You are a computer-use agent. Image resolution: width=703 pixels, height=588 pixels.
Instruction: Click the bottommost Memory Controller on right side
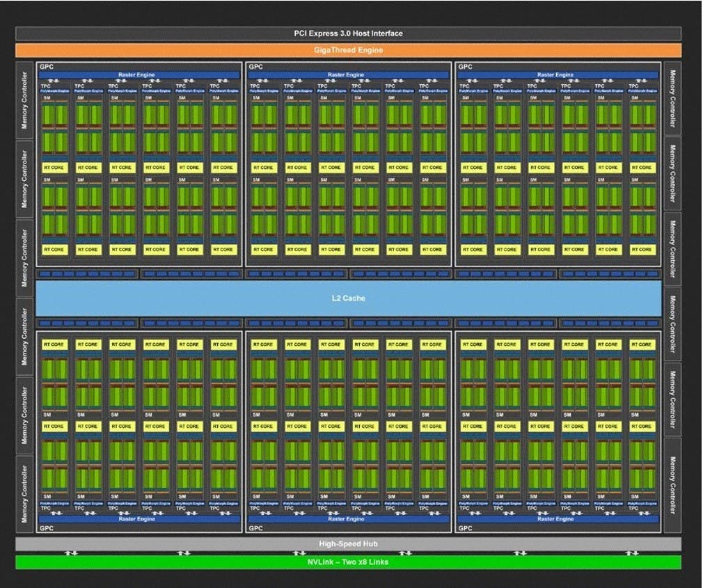click(x=672, y=486)
